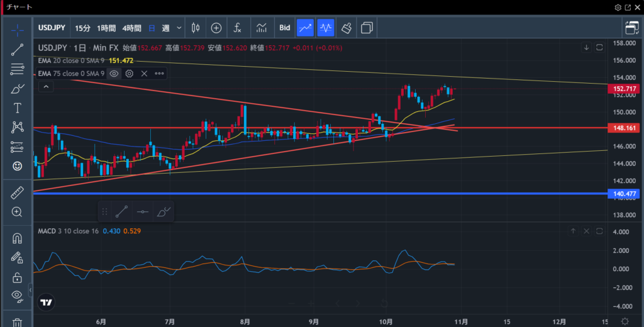The height and width of the screenshot is (327, 644).
Task: Expand the timeframe interval dropdown arrow
Action: [x=179, y=28]
